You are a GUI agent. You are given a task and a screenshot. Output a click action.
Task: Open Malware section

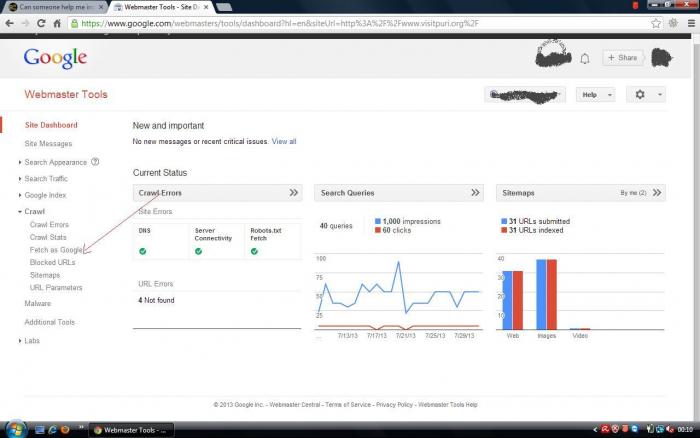pyautogui.click(x=38, y=304)
